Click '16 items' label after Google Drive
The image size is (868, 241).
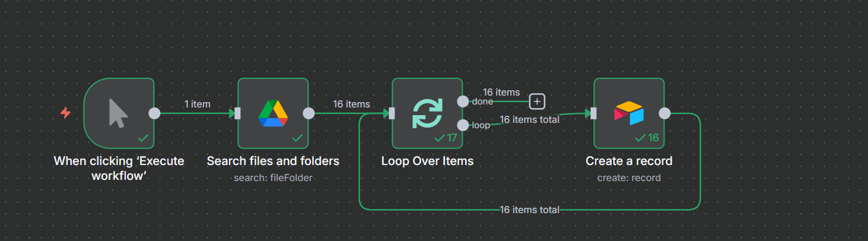click(x=352, y=104)
